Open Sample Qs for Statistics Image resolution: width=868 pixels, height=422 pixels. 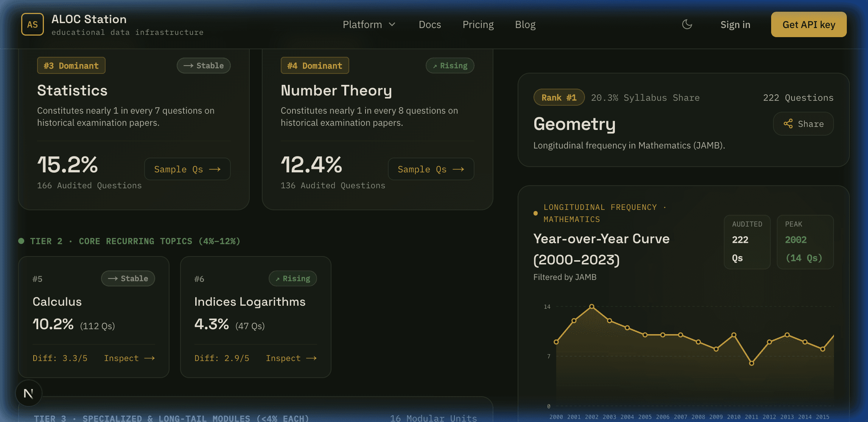coord(187,169)
